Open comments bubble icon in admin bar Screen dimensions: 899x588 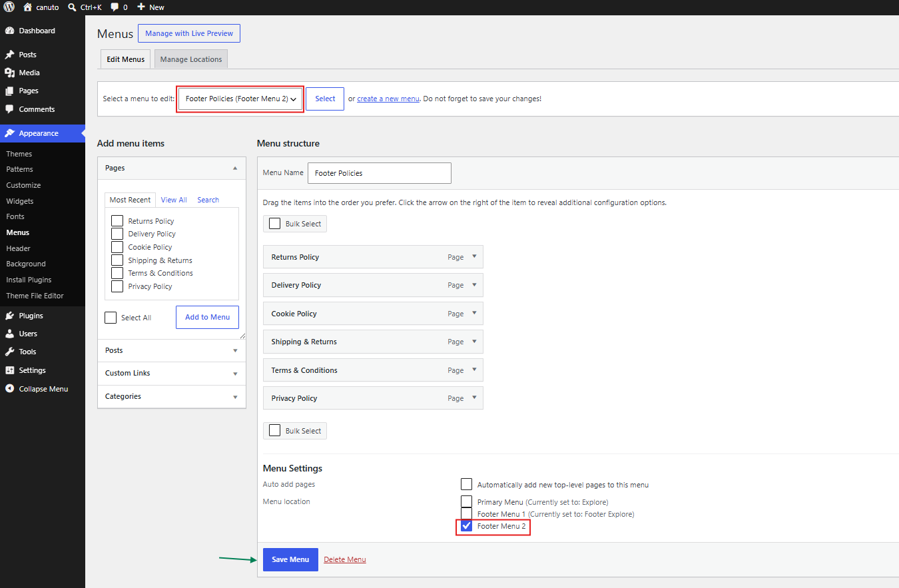115,7
